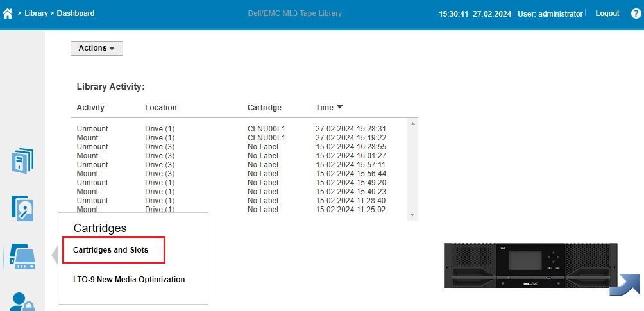The image size is (644, 311).
Task: Click the header clock 15:30:41
Action: [x=453, y=13]
